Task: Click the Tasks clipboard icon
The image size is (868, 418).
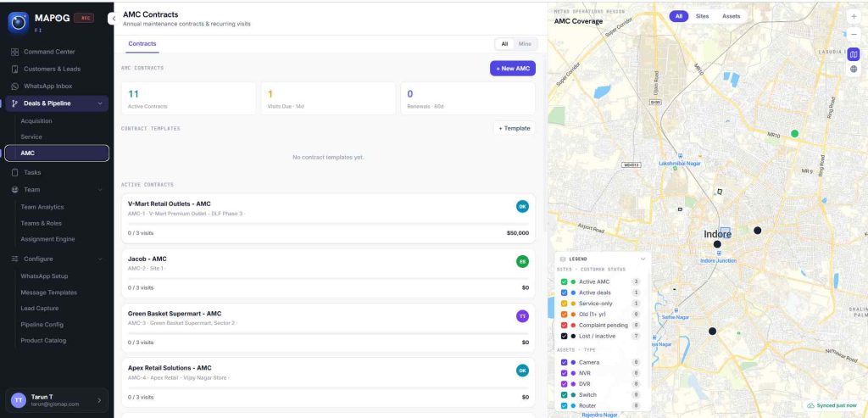Action: [x=15, y=172]
